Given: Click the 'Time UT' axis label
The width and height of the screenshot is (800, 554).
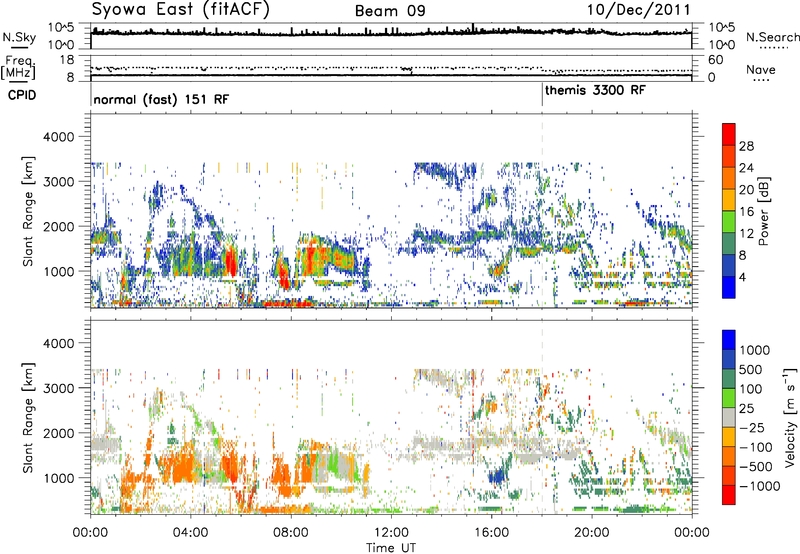Looking at the screenshot, I should 391,548.
